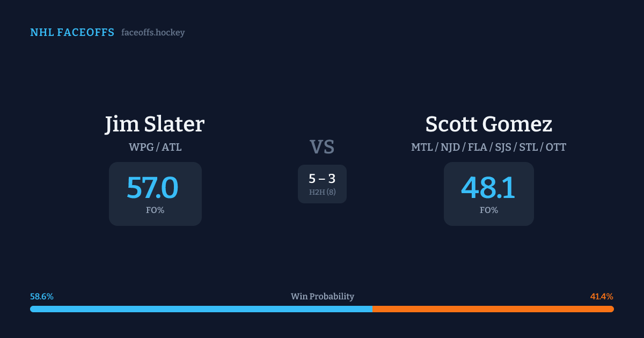Click the 5 – 3 head-to-head score
Viewport: 644px width, 338px height.
[x=322, y=179]
